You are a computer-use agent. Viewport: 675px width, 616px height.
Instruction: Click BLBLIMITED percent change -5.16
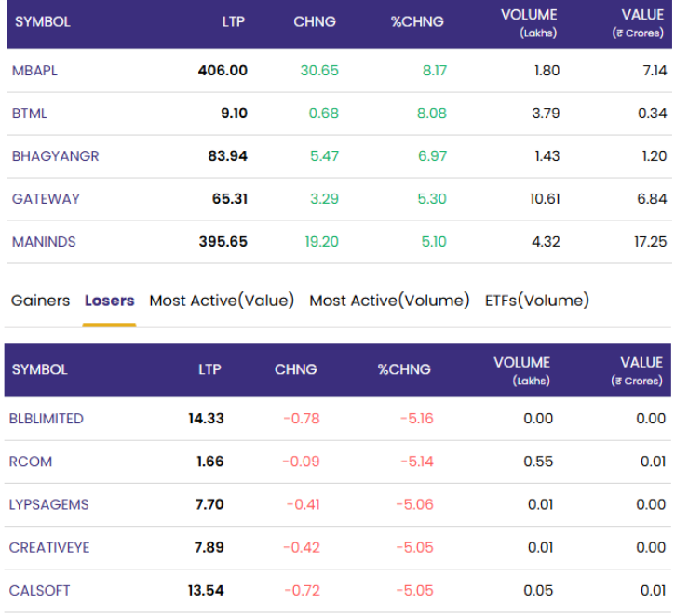pos(417,419)
